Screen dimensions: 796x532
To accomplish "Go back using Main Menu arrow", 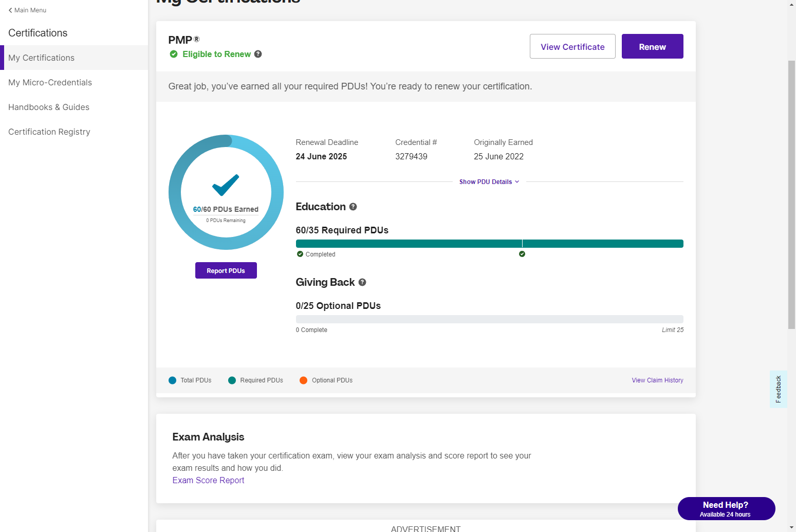I will coord(10,10).
